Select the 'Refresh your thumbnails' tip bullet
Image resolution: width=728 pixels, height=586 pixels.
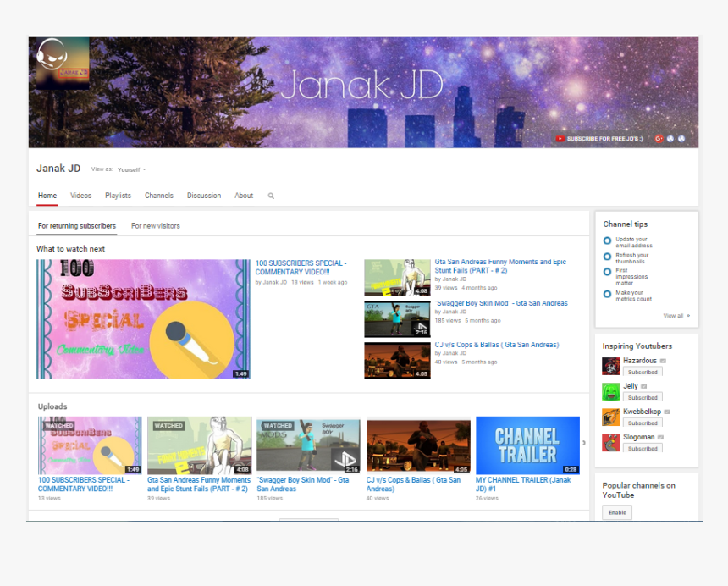[607, 255]
